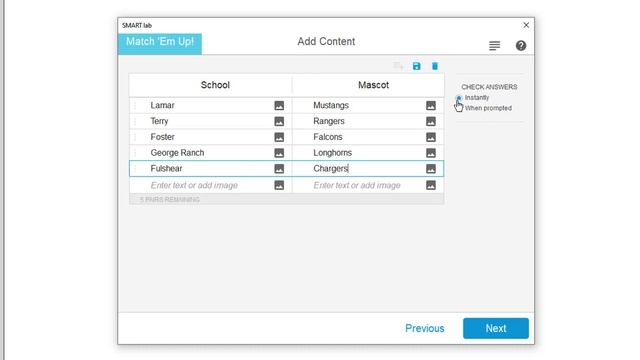The image size is (640, 360).
Task: Add image for Mustangs mascot cell
Action: [x=431, y=106]
